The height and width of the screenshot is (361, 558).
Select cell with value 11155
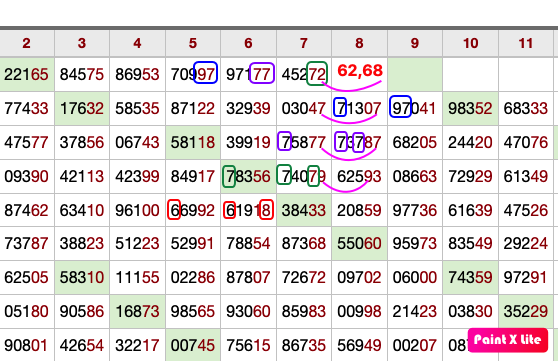point(137,277)
